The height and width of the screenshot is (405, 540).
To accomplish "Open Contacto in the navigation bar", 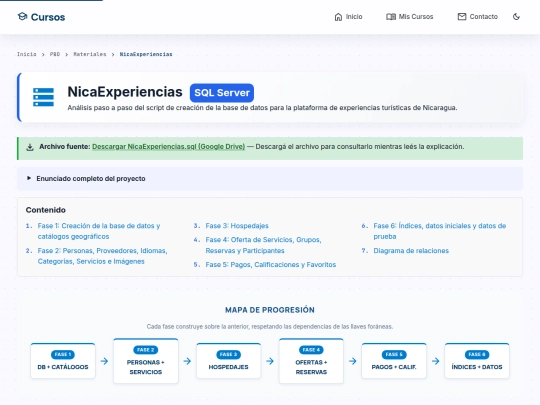I will 478,17.
